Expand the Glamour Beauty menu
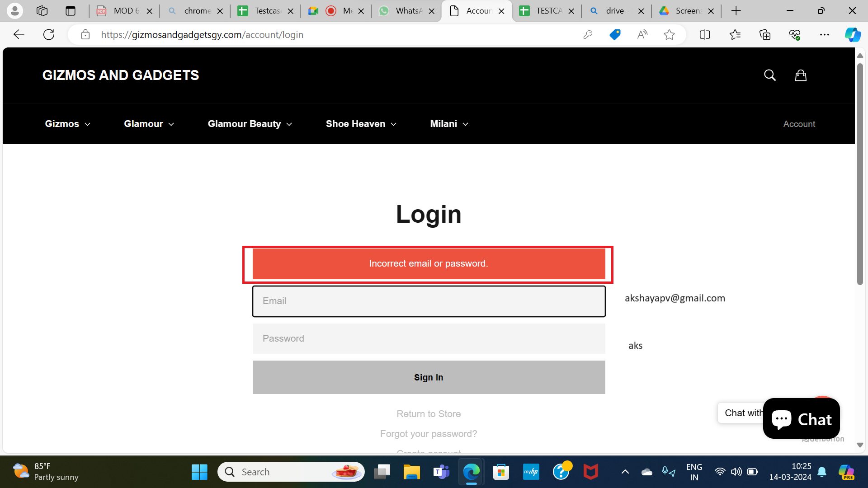The height and width of the screenshot is (488, 868). click(250, 124)
